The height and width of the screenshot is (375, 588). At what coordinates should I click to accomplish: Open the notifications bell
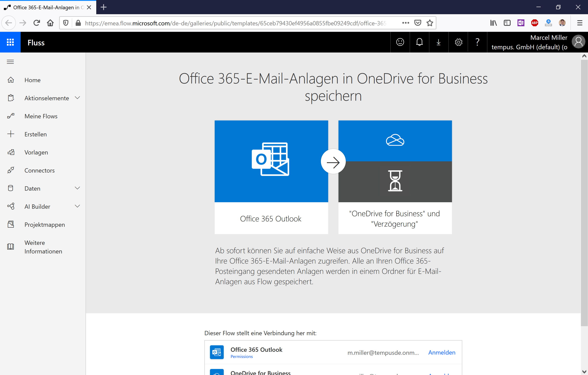tap(419, 42)
